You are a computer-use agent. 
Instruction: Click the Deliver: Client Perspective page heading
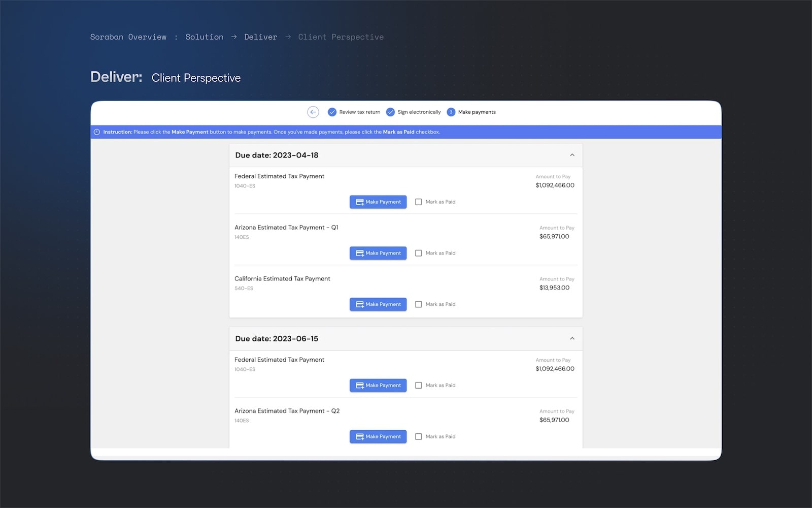pos(165,77)
